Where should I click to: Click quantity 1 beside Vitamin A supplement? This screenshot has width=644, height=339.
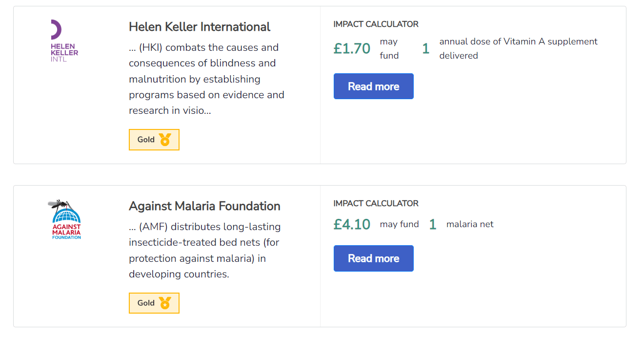426,49
